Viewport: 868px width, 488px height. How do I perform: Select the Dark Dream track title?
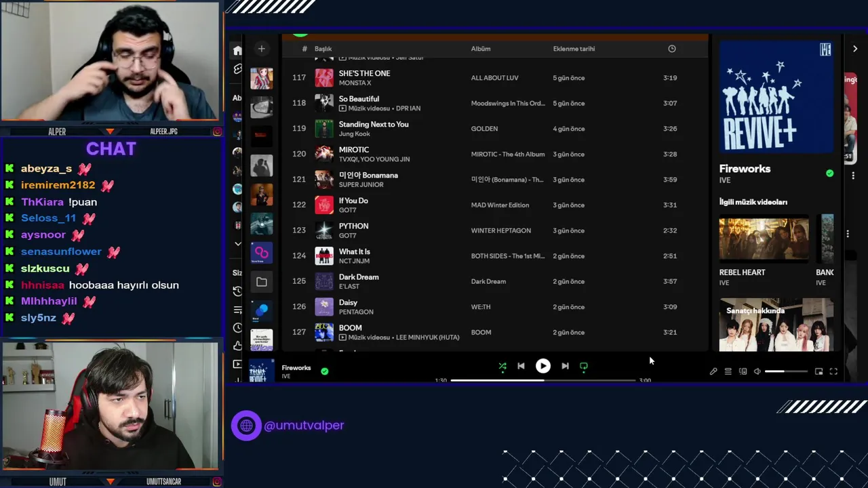point(359,277)
